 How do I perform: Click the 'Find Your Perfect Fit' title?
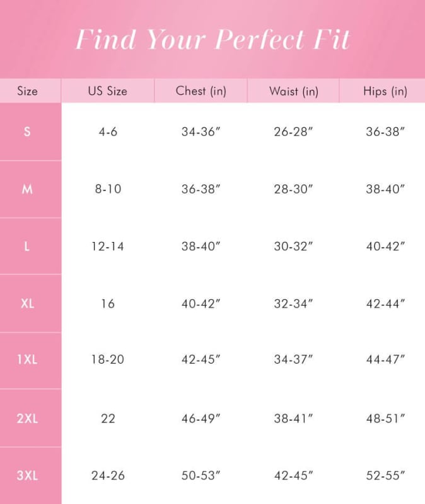pos(212,39)
